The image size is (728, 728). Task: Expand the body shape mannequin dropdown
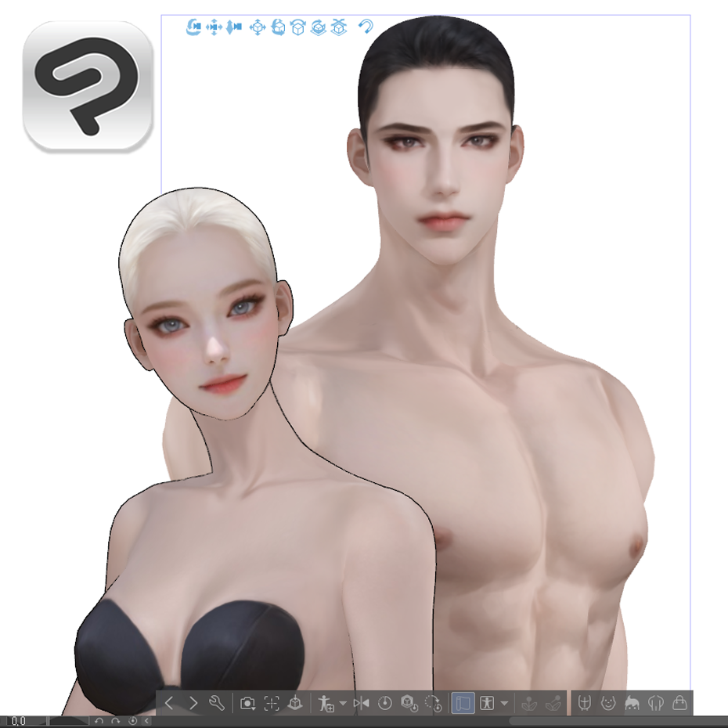click(503, 703)
